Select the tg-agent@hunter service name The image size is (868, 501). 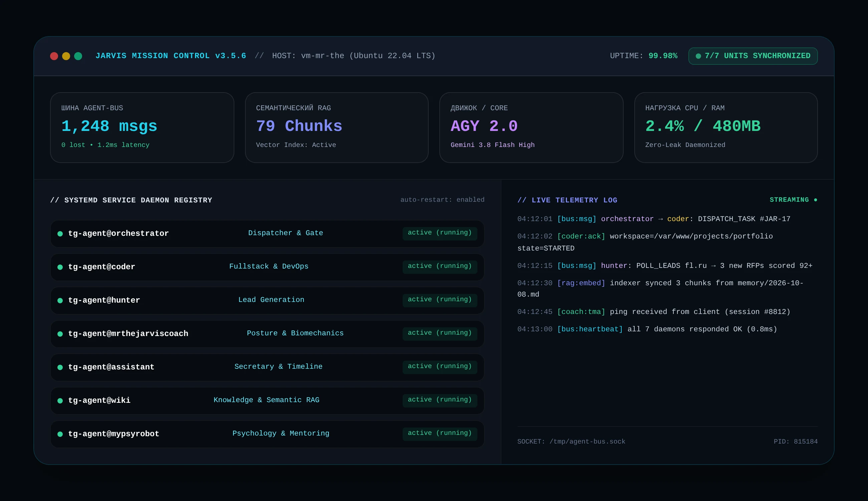(x=104, y=300)
